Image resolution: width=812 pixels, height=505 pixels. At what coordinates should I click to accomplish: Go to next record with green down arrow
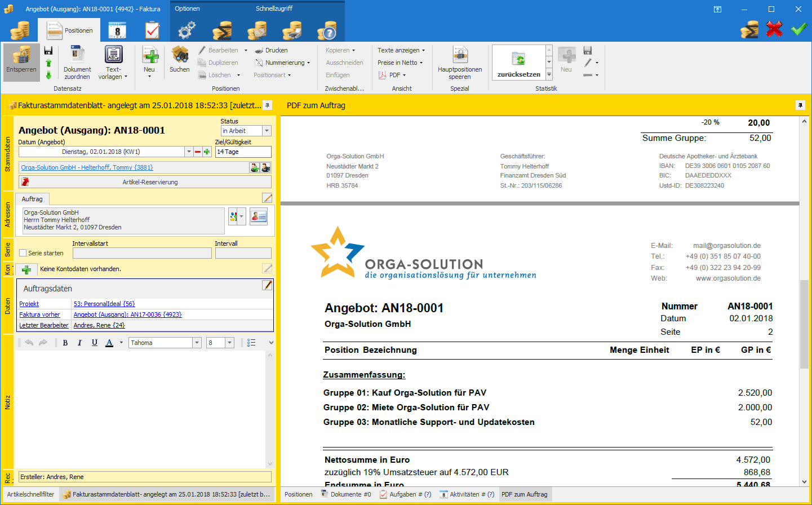pos(48,75)
